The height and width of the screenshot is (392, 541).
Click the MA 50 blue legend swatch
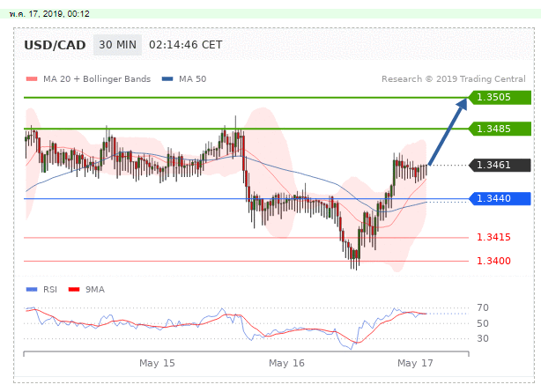point(167,79)
